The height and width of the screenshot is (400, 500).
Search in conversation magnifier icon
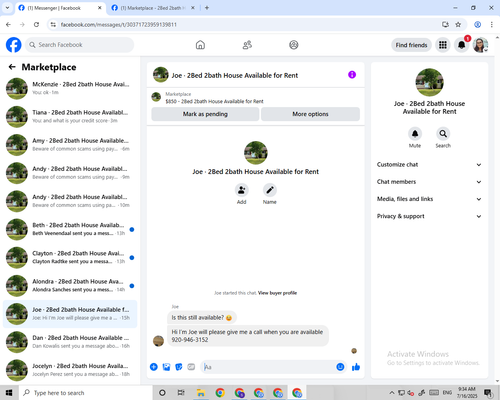pos(443,134)
